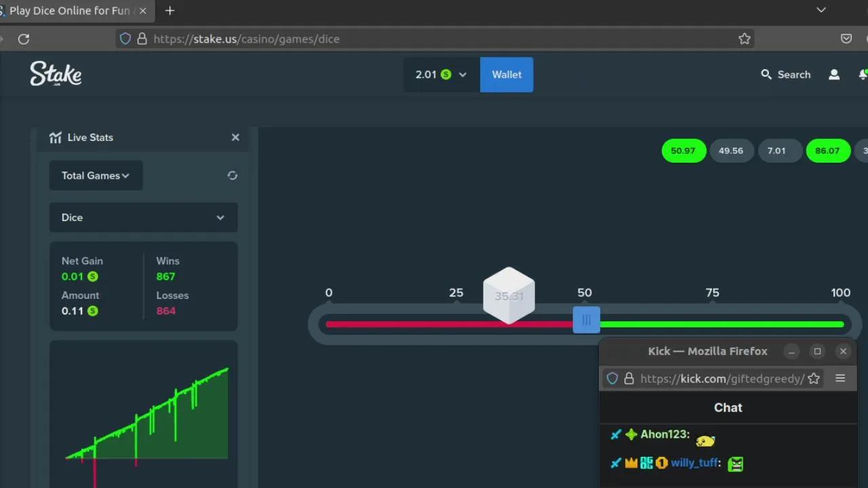This screenshot has height=488, width=868.
Task: Close the Play Dice Online tab
Action: tap(142, 11)
